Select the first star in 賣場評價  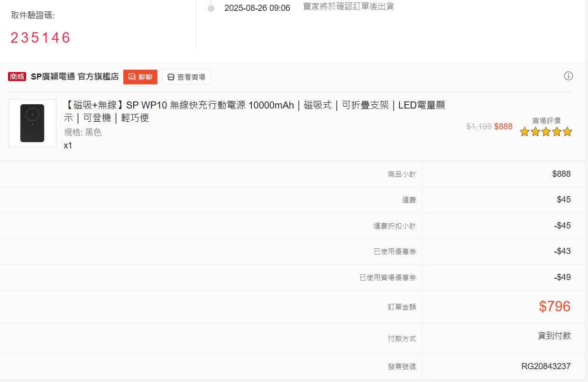tap(524, 132)
